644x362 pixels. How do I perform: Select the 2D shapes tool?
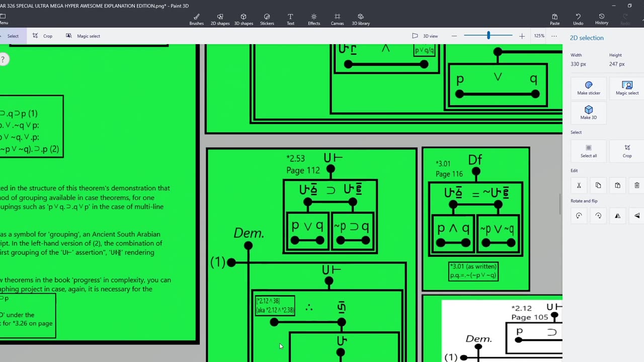(220, 19)
